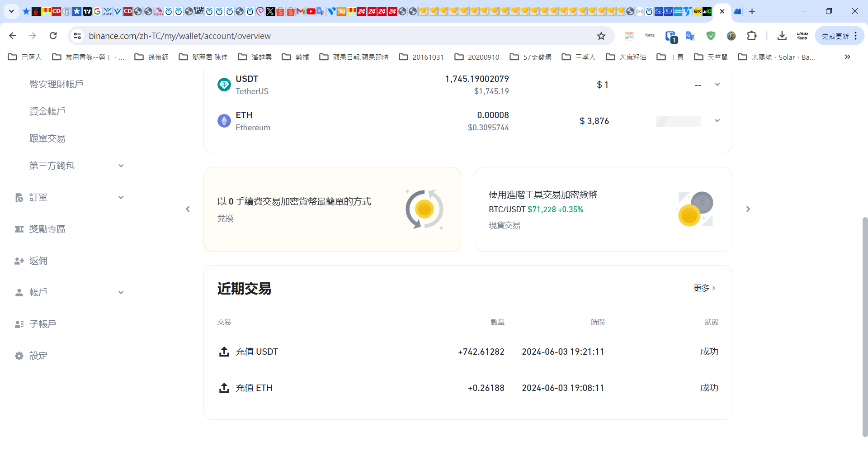Click the USDT balance 1,745.19002079
This screenshot has height=466, width=868.
click(477, 79)
